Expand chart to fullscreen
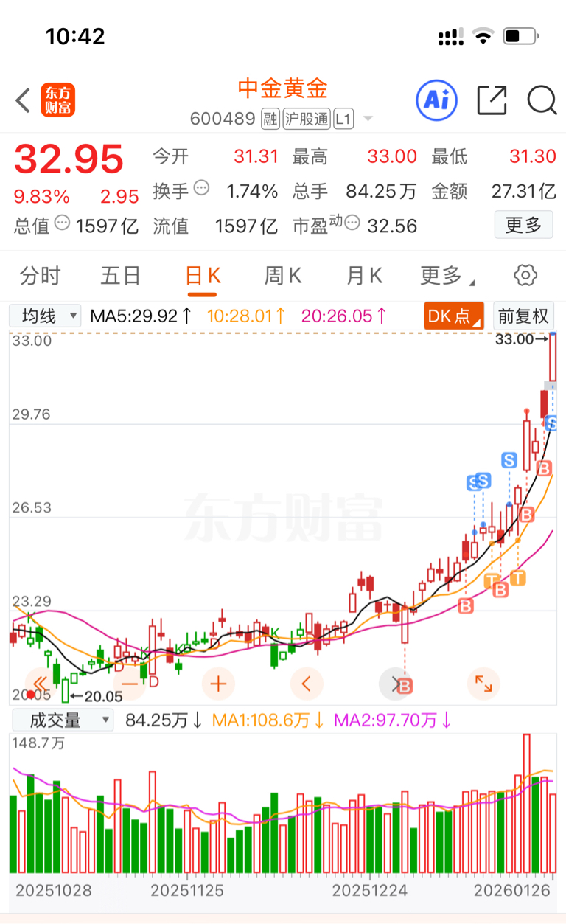This screenshot has width=566, height=924. (483, 684)
